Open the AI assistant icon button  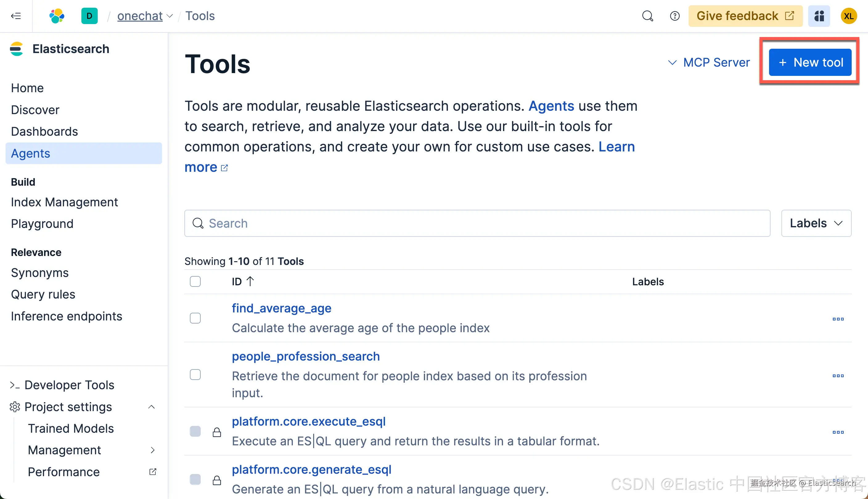pyautogui.click(x=819, y=16)
